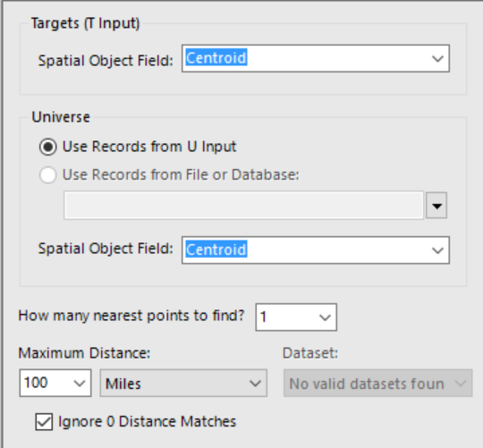This screenshot has width=483, height=448.
Task: Click the Use Records from File or Database label
Action: [181, 174]
